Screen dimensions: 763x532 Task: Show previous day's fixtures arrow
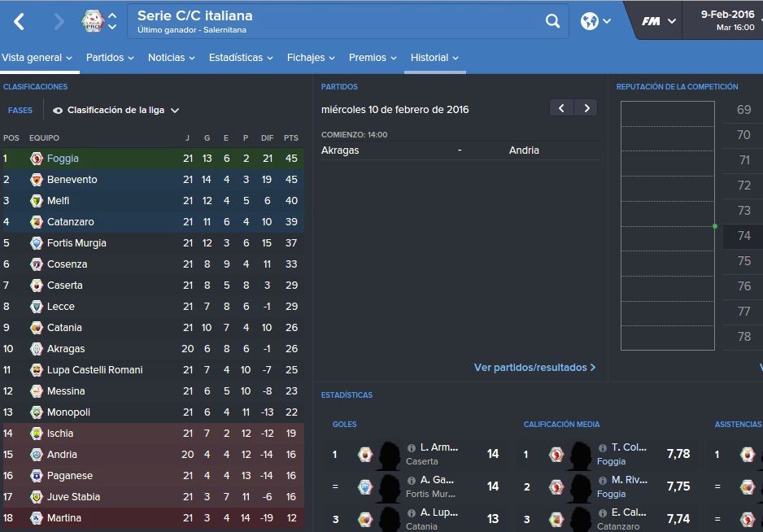(561, 108)
